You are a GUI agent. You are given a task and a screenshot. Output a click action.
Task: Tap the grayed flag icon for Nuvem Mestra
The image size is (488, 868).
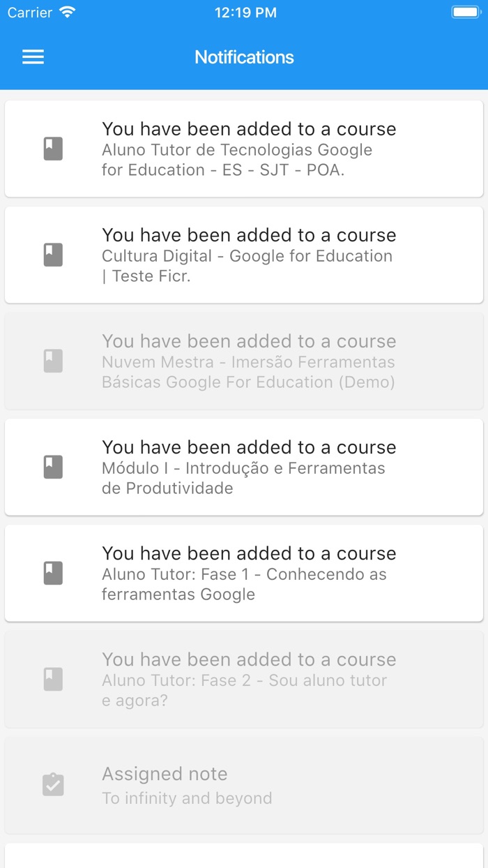click(x=53, y=361)
